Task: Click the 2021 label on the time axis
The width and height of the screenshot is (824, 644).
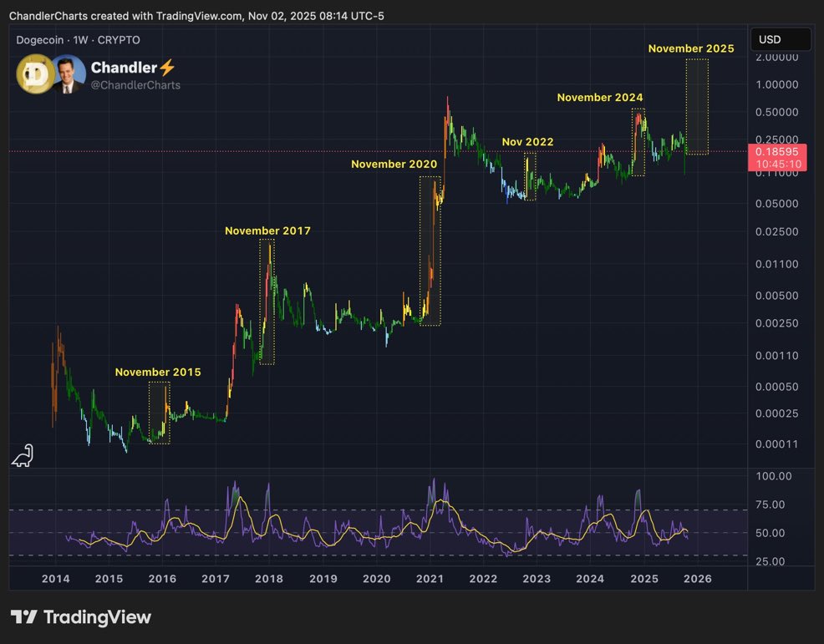Action: pos(430,578)
